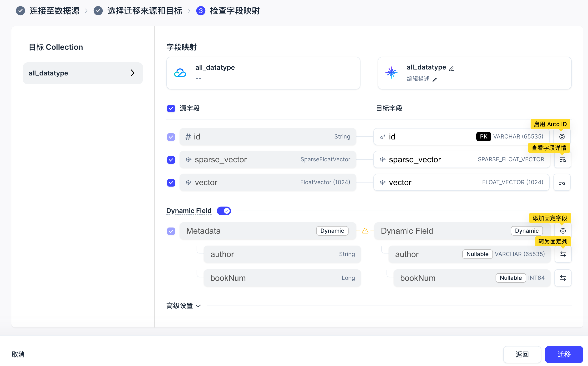Screen dimensions: 588x366
Task: Click 添加固定字段 tooltip label
Action: (550, 218)
